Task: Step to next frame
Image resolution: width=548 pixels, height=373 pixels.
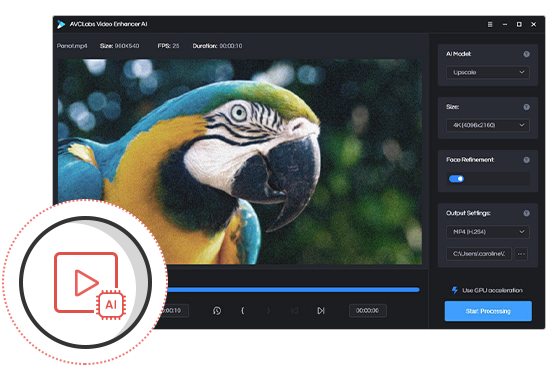Action: tap(321, 311)
